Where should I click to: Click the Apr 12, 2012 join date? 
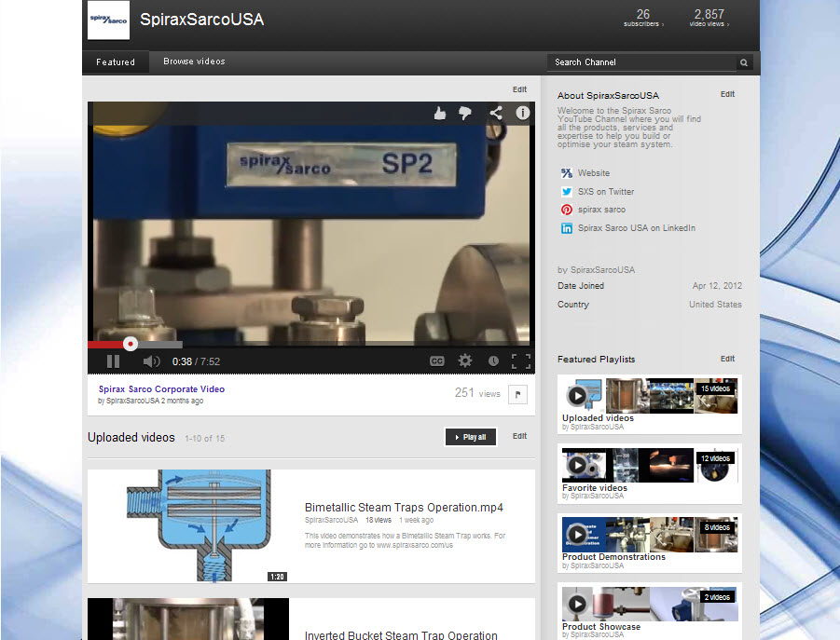tap(717, 286)
